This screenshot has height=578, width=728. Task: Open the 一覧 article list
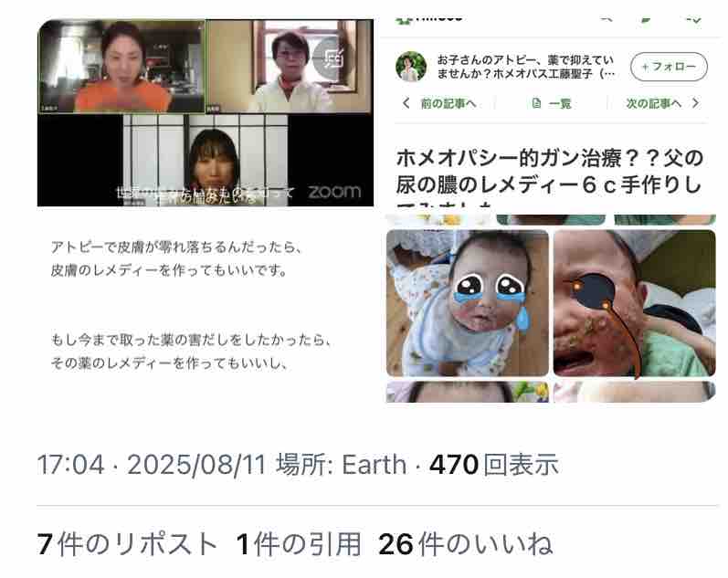tap(559, 103)
